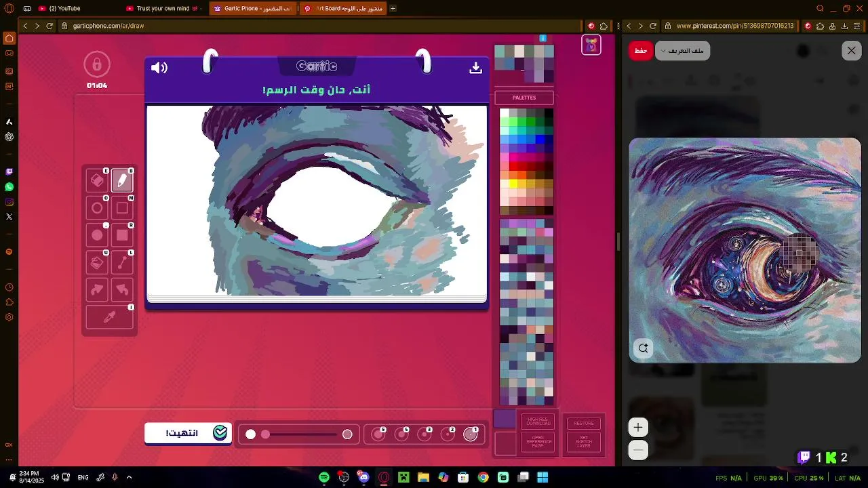Select the Pencil brush tool
Screen dimensions: 868x488
pyautogui.click(x=122, y=180)
